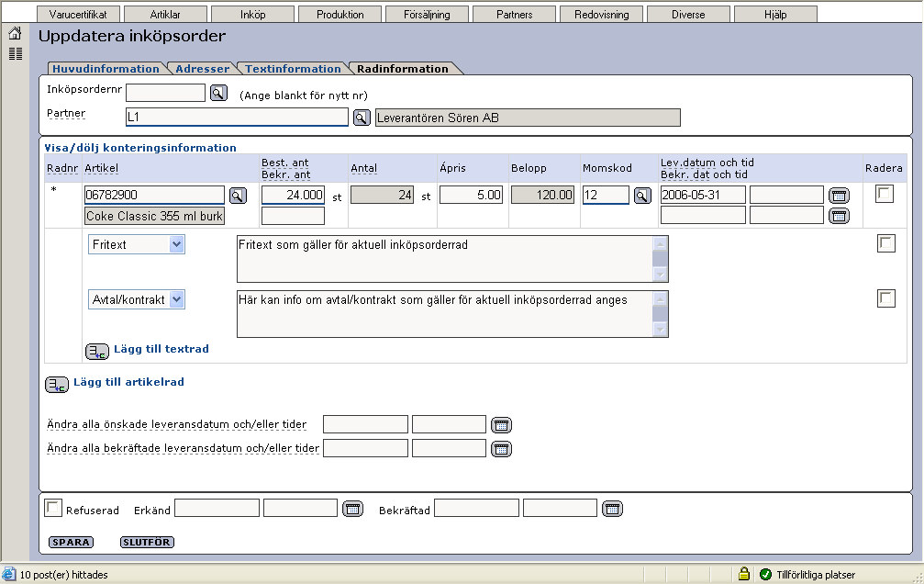Open the Inköp menu
This screenshot has height=584, width=924.
(253, 14)
